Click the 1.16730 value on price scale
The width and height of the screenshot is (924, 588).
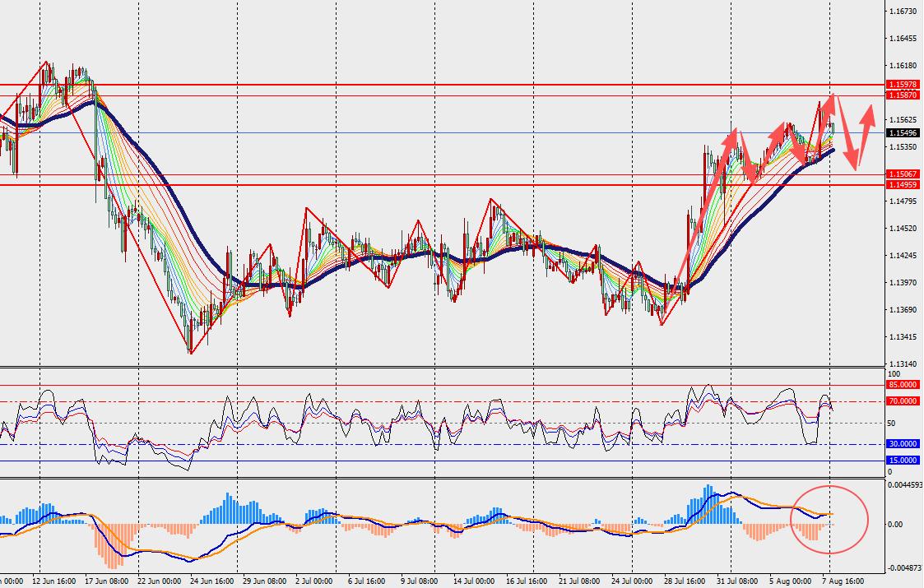[903, 12]
